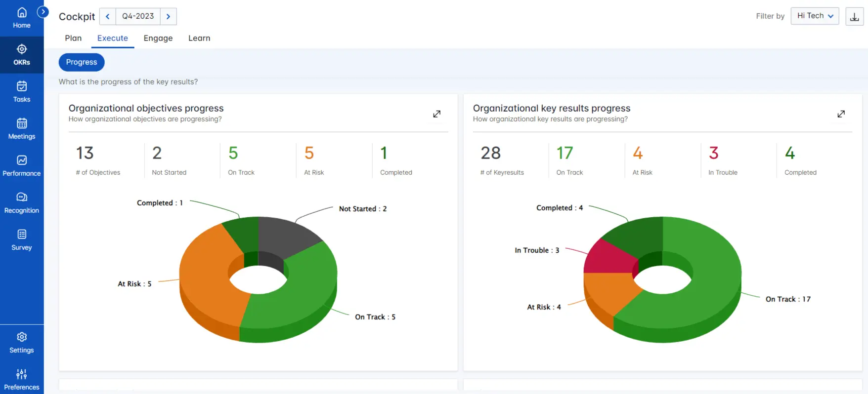Advance to the next quarter
This screenshot has width=868, height=394.
[168, 16]
